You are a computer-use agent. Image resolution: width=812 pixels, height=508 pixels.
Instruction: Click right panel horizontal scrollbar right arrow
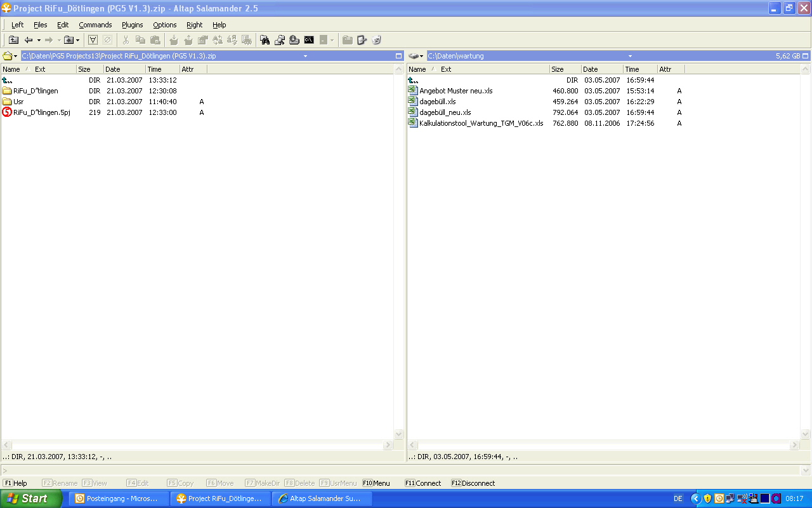tap(794, 446)
